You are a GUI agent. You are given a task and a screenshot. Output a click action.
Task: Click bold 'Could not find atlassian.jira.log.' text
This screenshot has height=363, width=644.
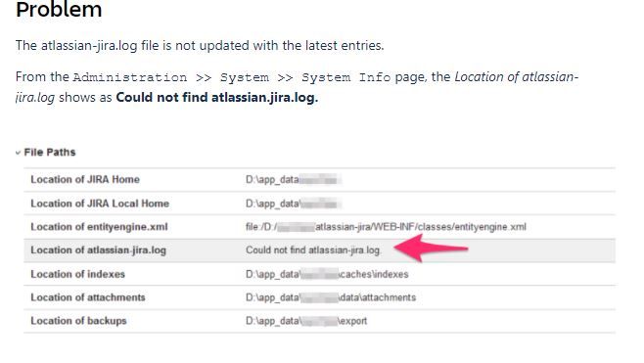point(217,97)
